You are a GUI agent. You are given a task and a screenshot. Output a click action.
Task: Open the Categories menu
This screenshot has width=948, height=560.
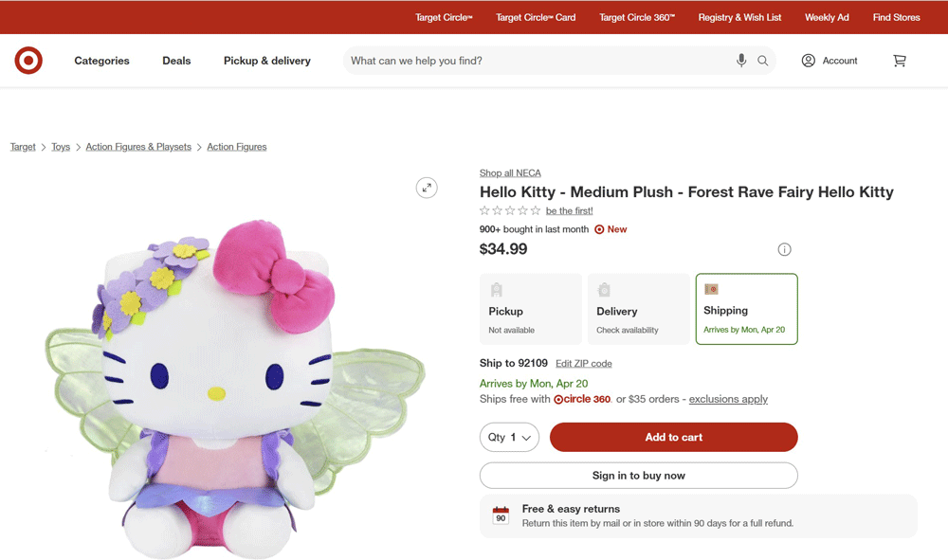[x=101, y=61]
